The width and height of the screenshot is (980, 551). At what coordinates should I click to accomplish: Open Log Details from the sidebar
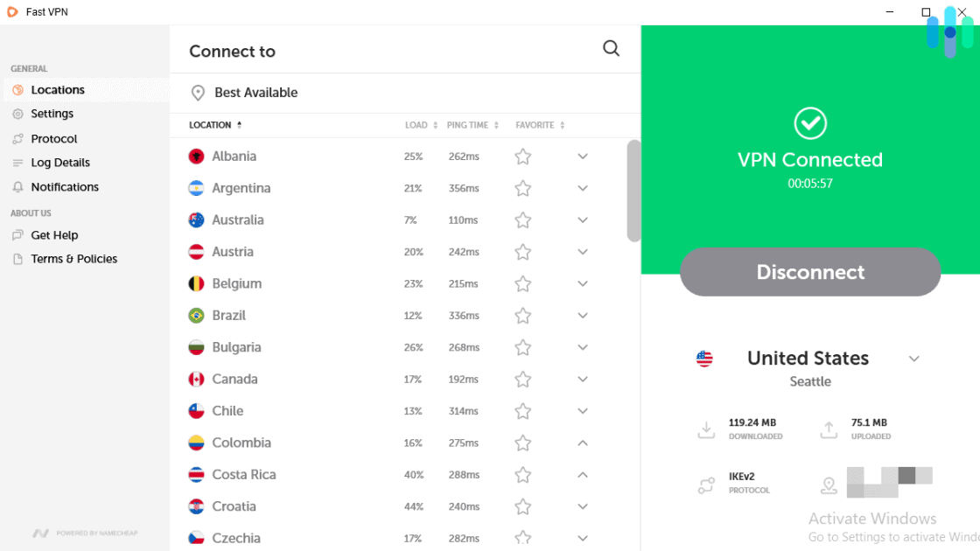pyautogui.click(x=19, y=162)
